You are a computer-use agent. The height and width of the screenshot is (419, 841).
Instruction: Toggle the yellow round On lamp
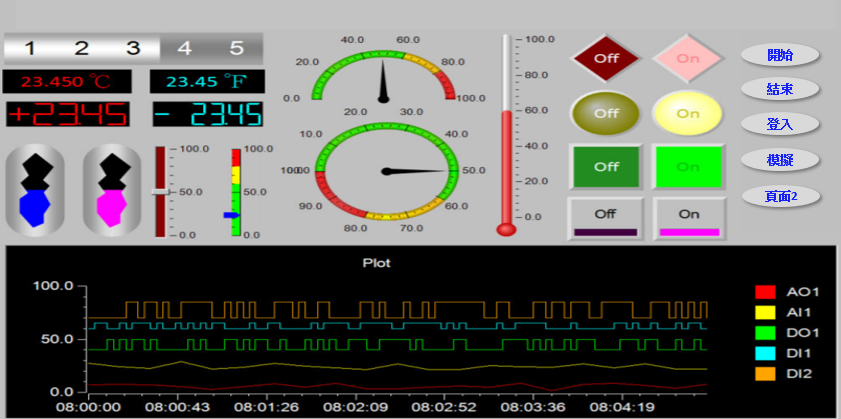(x=688, y=113)
